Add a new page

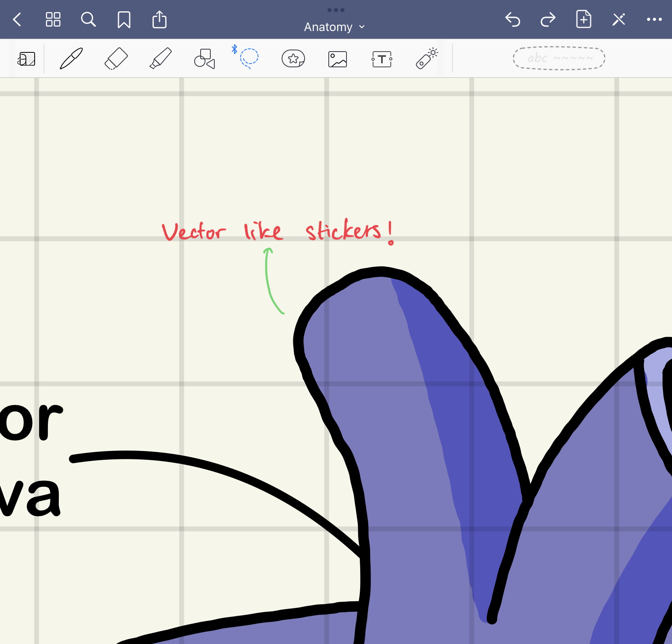583,19
